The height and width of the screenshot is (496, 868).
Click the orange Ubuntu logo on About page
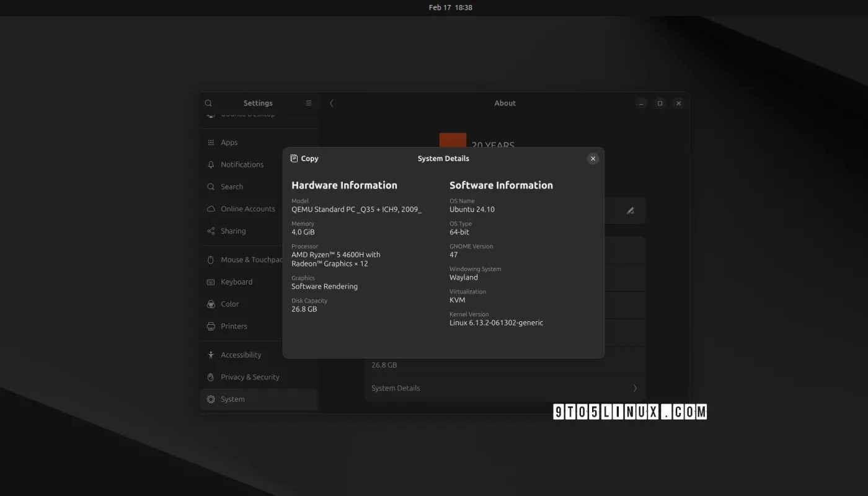453,140
